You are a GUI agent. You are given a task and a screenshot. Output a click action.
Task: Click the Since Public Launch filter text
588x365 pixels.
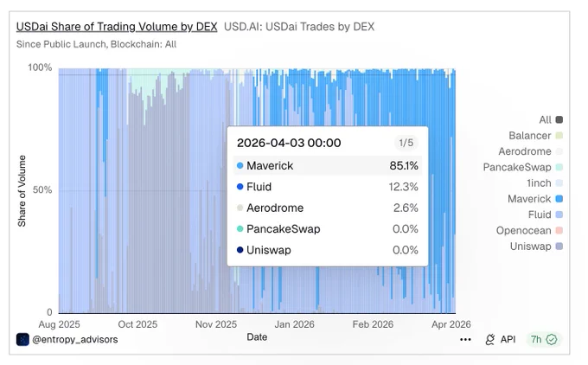click(96, 44)
